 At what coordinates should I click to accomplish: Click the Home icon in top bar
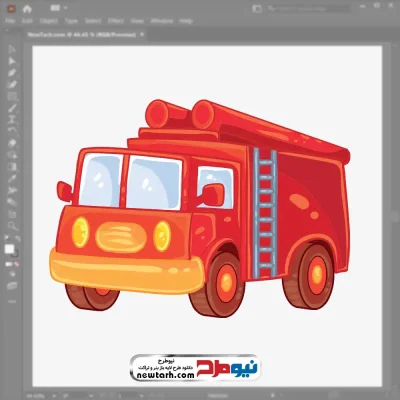(x=27, y=9)
